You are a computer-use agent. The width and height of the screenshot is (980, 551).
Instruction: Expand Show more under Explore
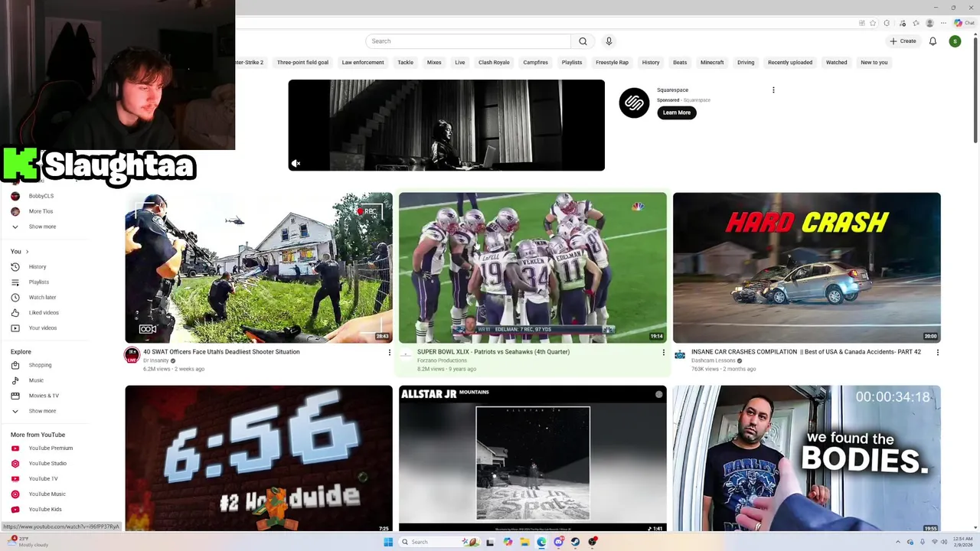click(x=42, y=411)
